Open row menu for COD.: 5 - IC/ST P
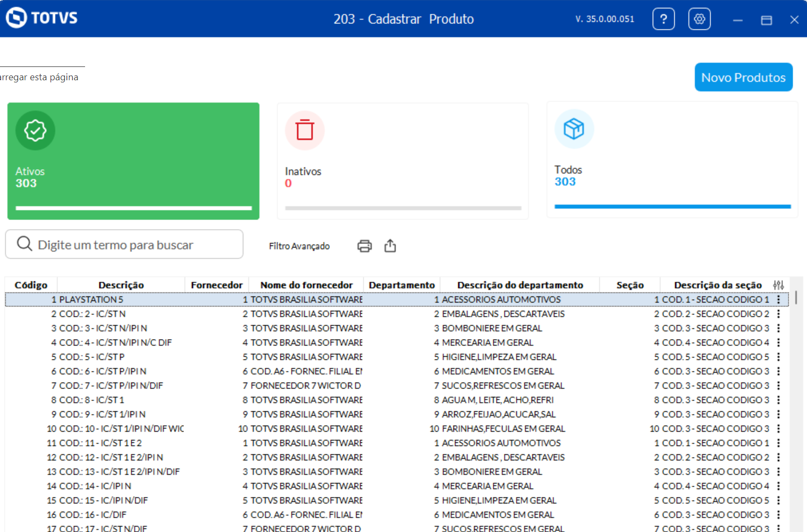Screen dimensions: 807x532 point(778,357)
